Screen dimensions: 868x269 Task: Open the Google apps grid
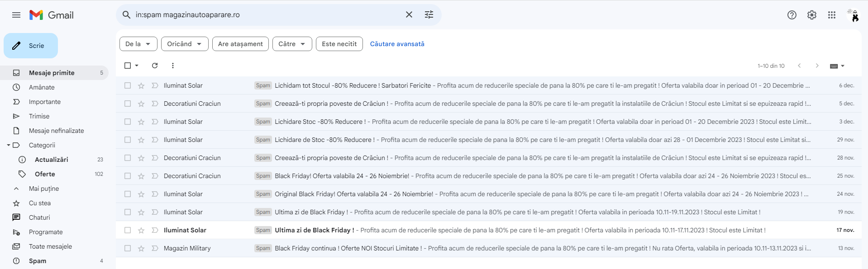click(x=831, y=15)
